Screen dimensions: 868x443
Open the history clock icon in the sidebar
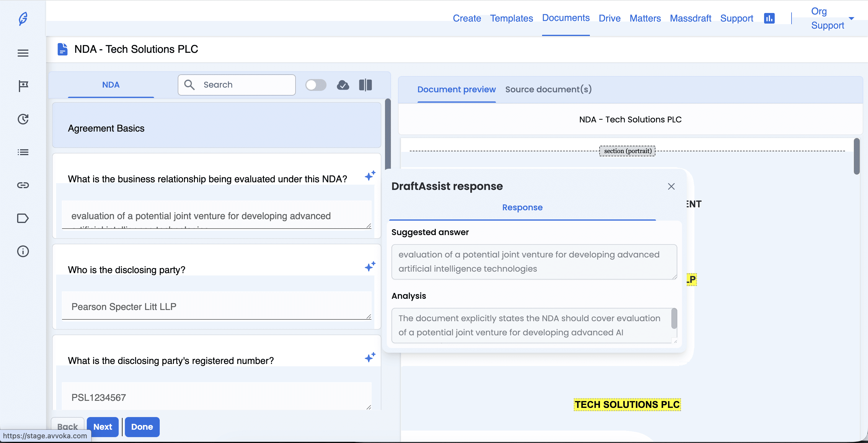23,119
